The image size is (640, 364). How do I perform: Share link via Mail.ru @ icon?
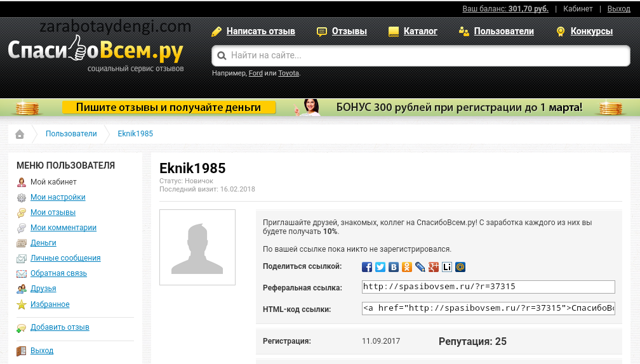tap(460, 267)
